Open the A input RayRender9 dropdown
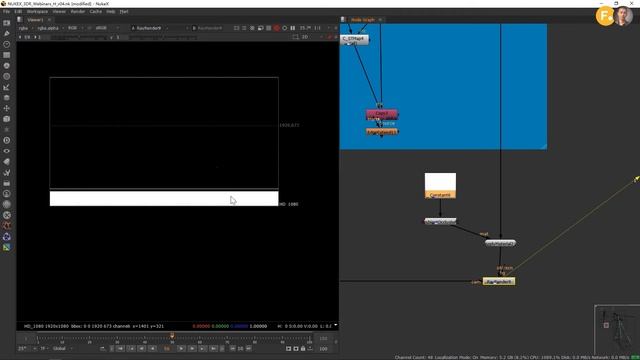The width and height of the screenshot is (640, 360). tap(149, 28)
